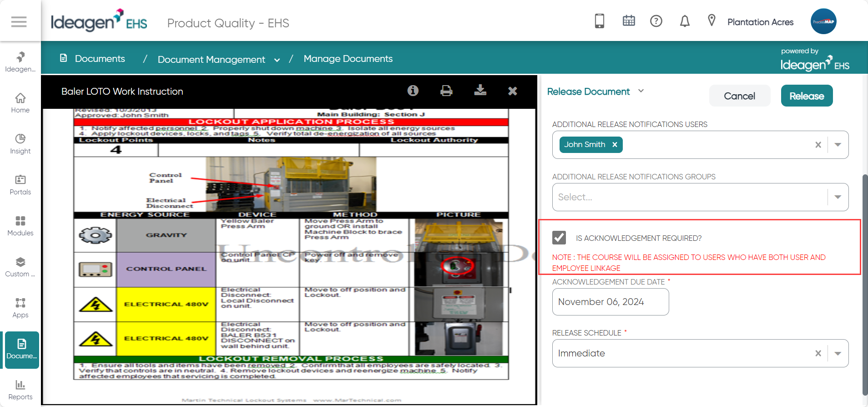Click the Release button
The width and height of the screenshot is (868, 407).
[807, 96]
